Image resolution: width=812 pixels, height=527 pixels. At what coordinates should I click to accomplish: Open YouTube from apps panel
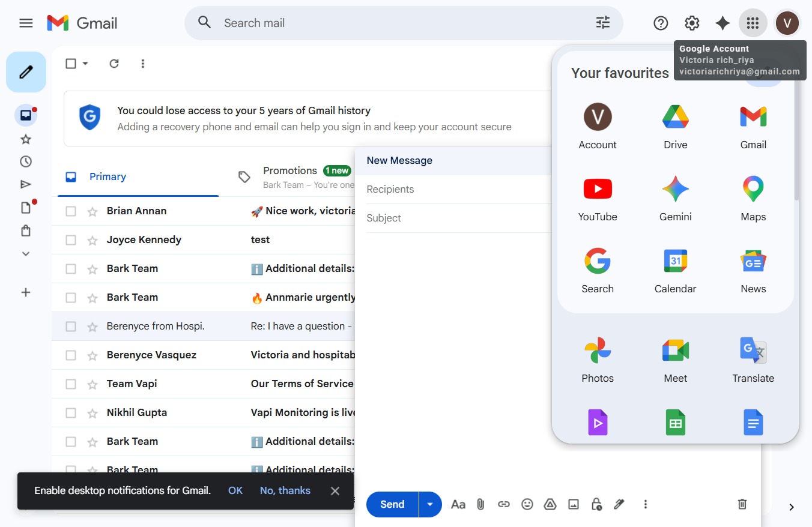[598, 198]
